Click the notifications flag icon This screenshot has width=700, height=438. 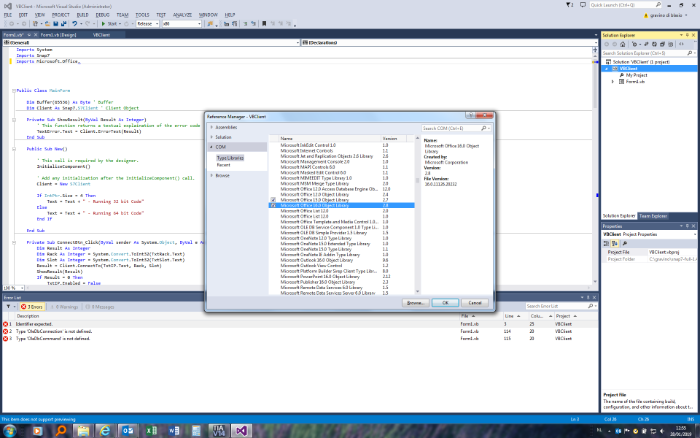point(570,5)
